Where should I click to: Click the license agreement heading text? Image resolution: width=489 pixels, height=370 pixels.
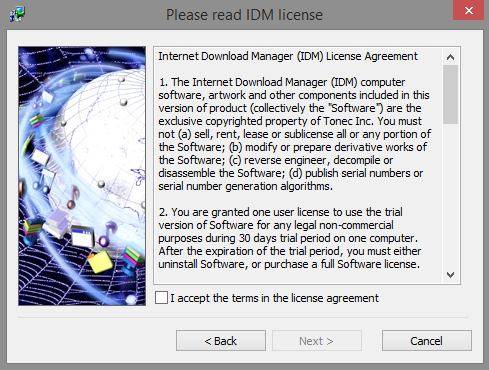coord(288,56)
